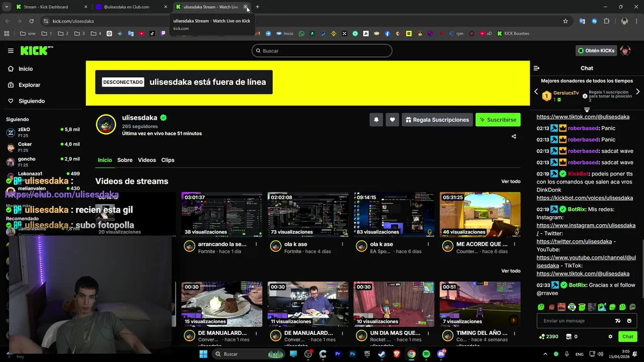Image resolution: width=644 pixels, height=362 pixels.
Task: Show next top donor arrow
Action: (637, 92)
